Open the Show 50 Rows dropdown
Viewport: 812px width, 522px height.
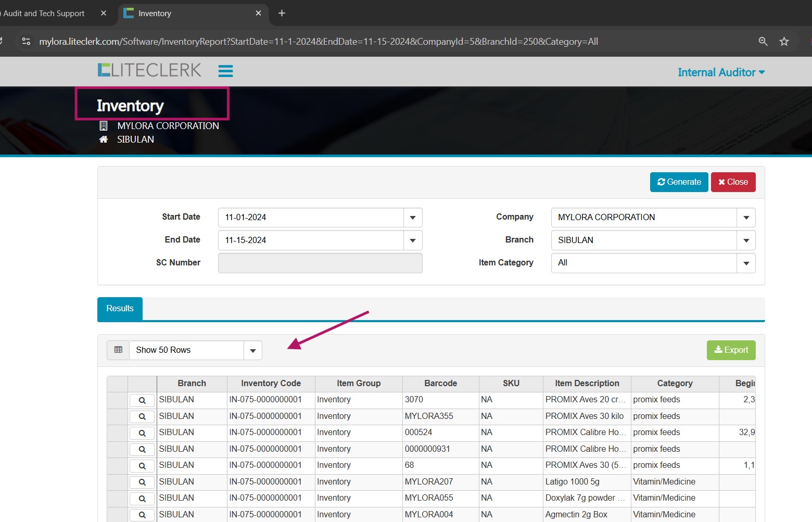click(253, 351)
